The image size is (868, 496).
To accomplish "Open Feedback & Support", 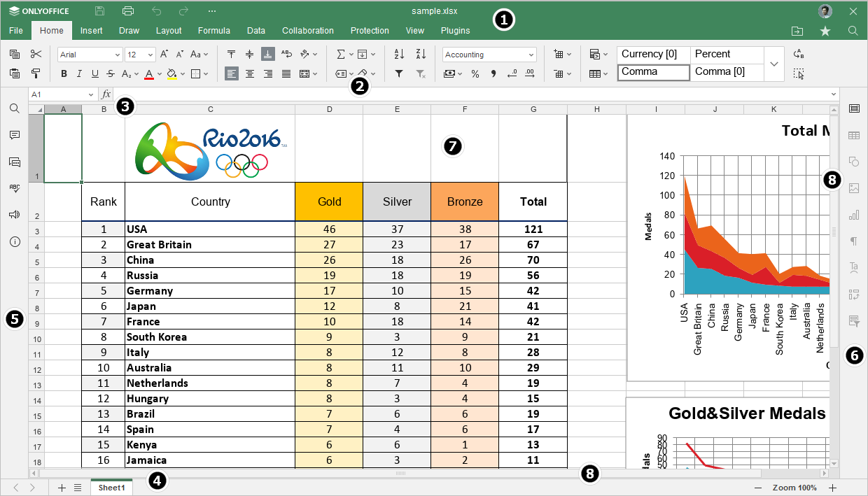I will 15,215.
